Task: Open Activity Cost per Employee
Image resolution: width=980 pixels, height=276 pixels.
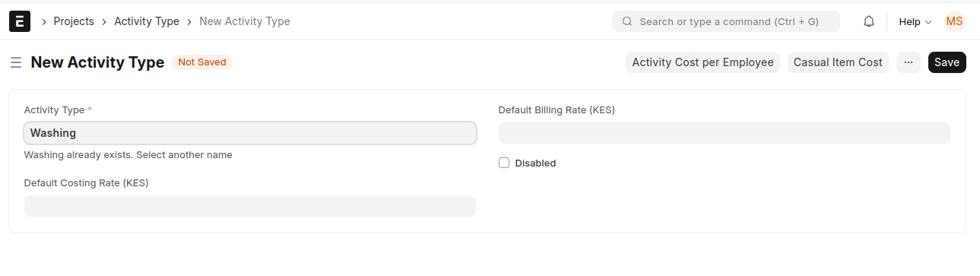Action: click(x=703, y=62)
